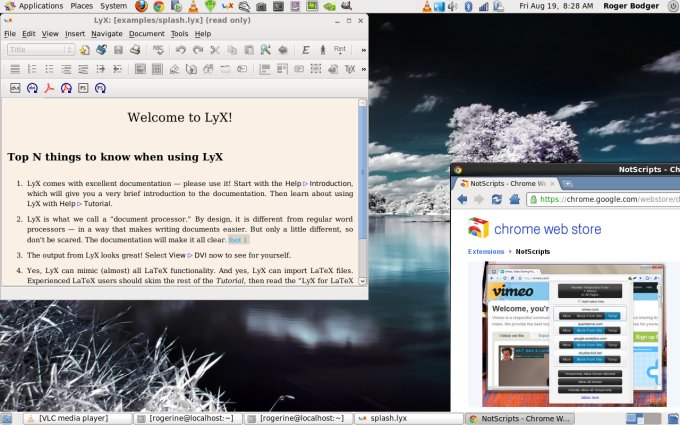The image size is (680, 425).
Task: Click the Undo arrow in LyX toolbar
Action: point(181,49)
